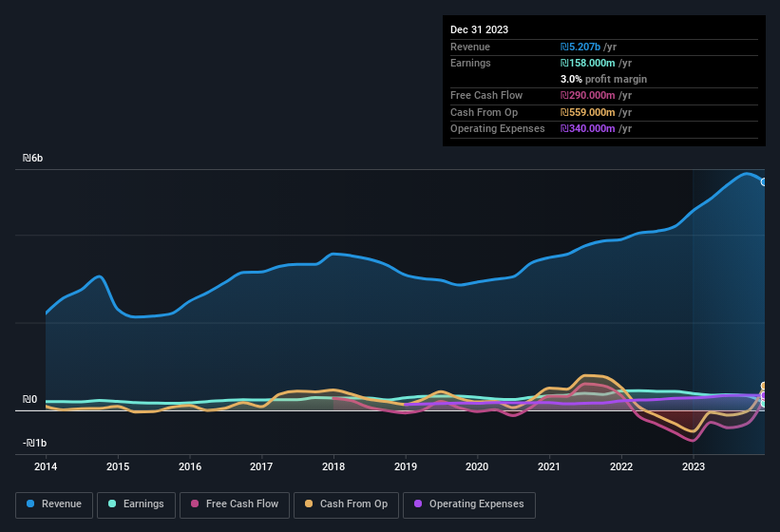
Task: Click the Dec 31 2023 tooltip header
Action: click(x=479, y=29)
